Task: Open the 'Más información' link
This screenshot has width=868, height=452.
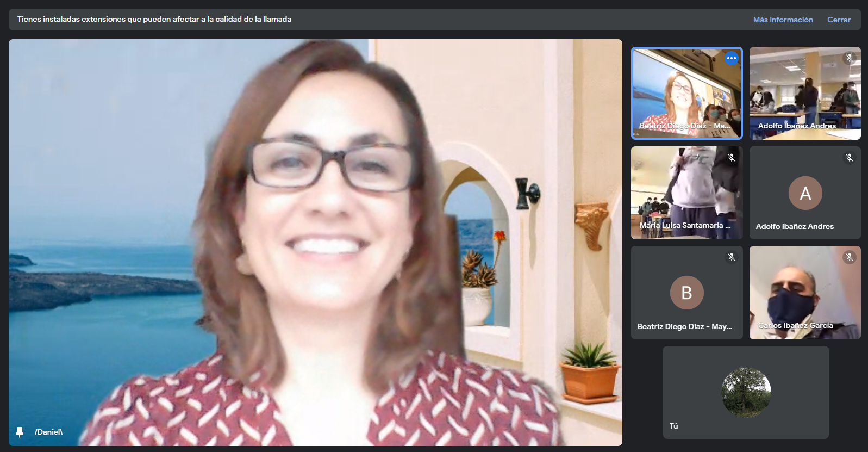Action: (x=783, y=20)
